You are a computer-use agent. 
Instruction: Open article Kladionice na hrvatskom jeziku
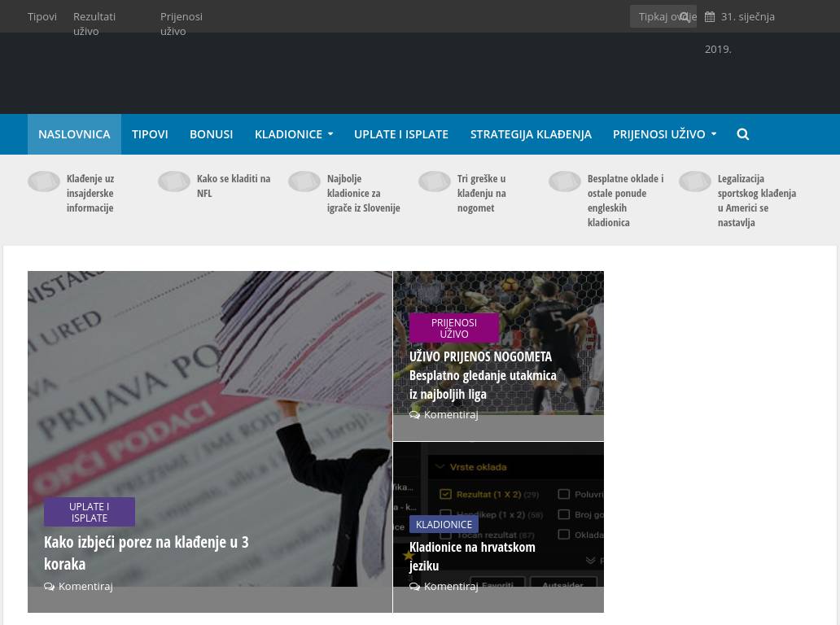(x=472, y=556)
